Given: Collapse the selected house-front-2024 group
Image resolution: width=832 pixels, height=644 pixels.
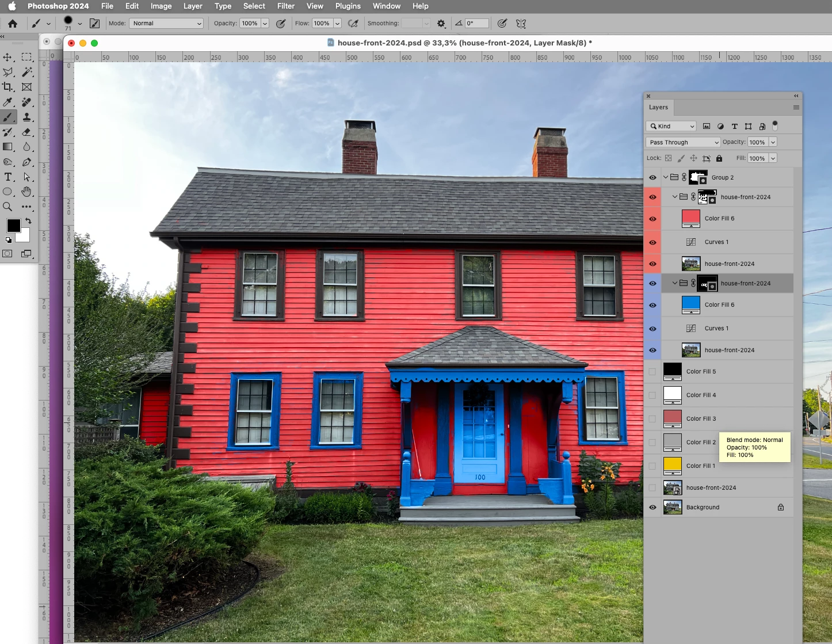Looking at the screenshot, I should [675, 283].
